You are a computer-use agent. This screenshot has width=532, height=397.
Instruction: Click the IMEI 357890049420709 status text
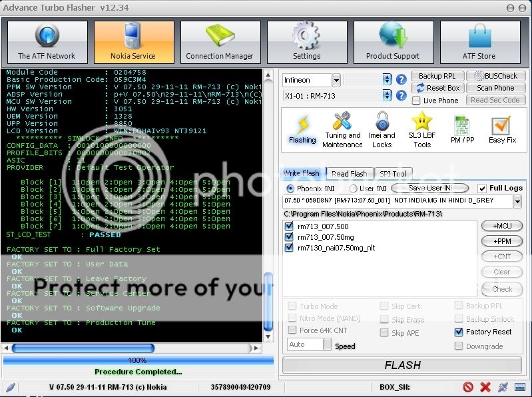point(240,387)
